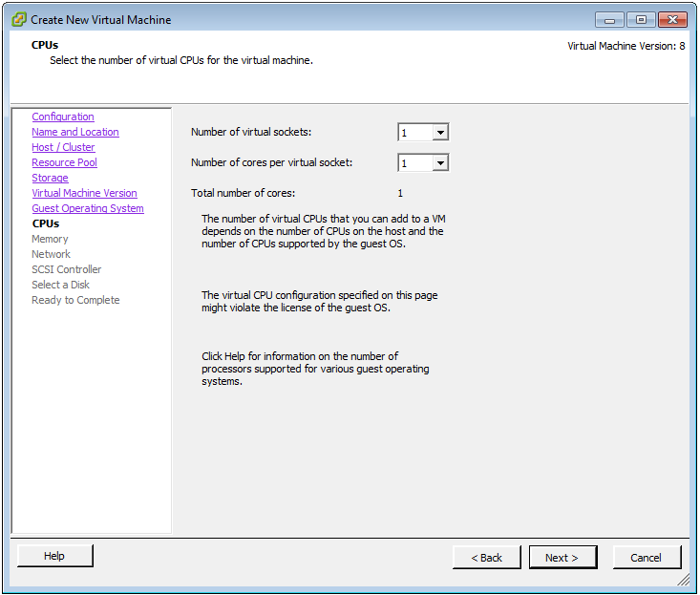Click the Number of cores per virtual socket label
Screen dimensions: 700x595
point(271,162)
